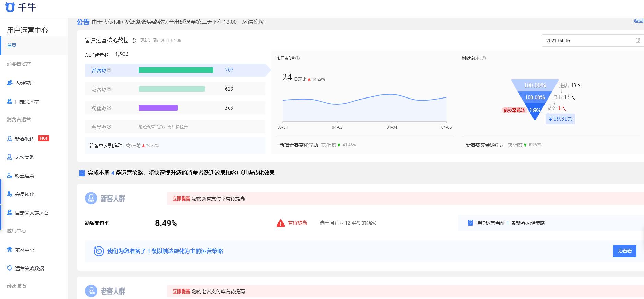Click the purple 粉丝数 bar
644x299 pixels.
[x=158, y=108]
